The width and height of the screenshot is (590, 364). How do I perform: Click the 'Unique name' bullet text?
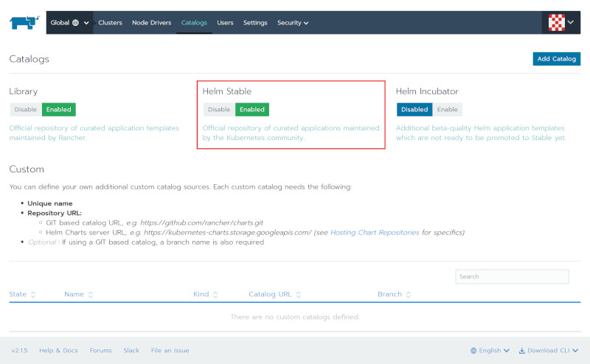(x=50, y=203)
